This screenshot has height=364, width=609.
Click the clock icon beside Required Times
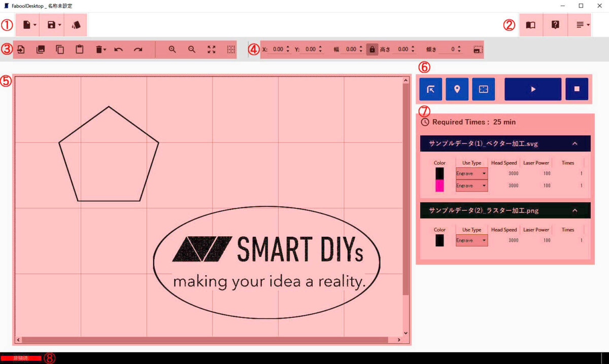[x=425, y=122]
